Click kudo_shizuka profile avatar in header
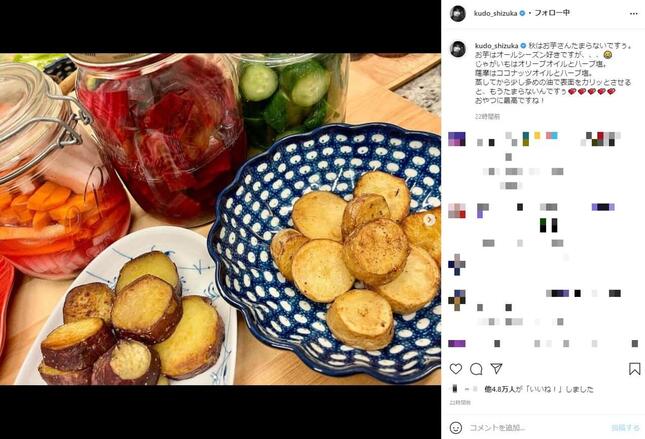The height and width of the screenshot is (439, 645). (x=457, y=14)
